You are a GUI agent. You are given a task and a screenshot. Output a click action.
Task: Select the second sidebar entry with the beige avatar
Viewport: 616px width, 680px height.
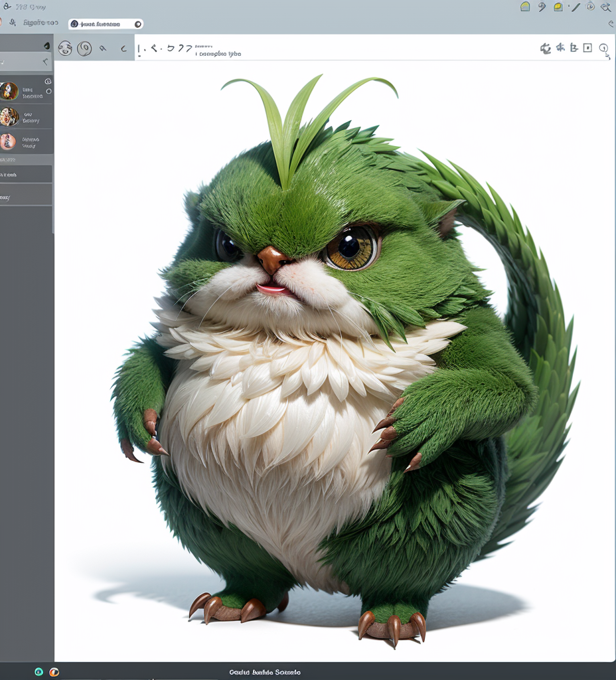tap(26, 117)
